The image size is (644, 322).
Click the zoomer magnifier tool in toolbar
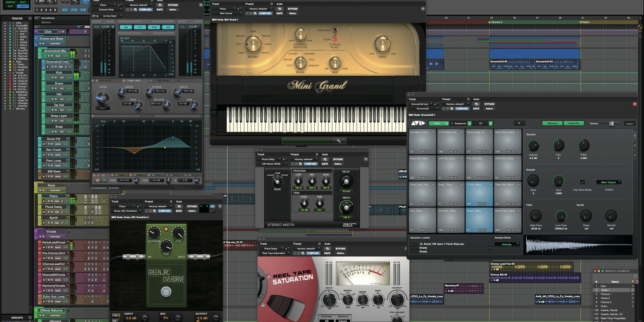74,2
